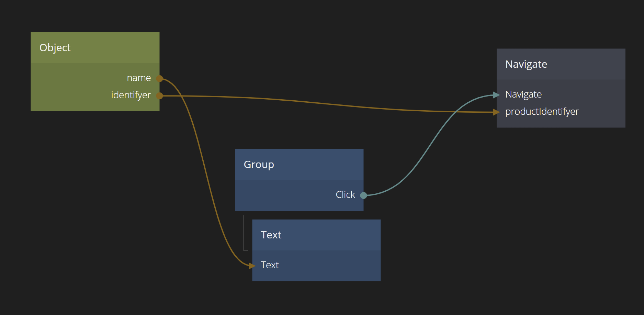This screenshot has height=315, width=644.
Task: Select the Navigate node title header
Action: coord(561,64)
